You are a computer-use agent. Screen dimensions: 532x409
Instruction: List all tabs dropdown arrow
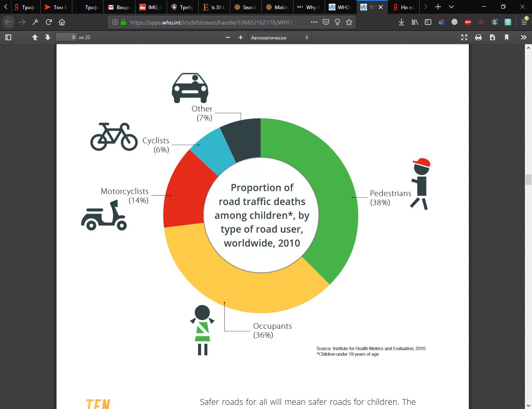click(x=451, y=7)
